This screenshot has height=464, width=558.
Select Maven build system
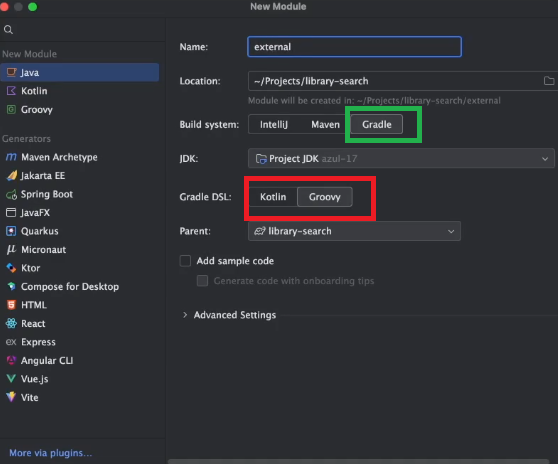pos(325,124)
